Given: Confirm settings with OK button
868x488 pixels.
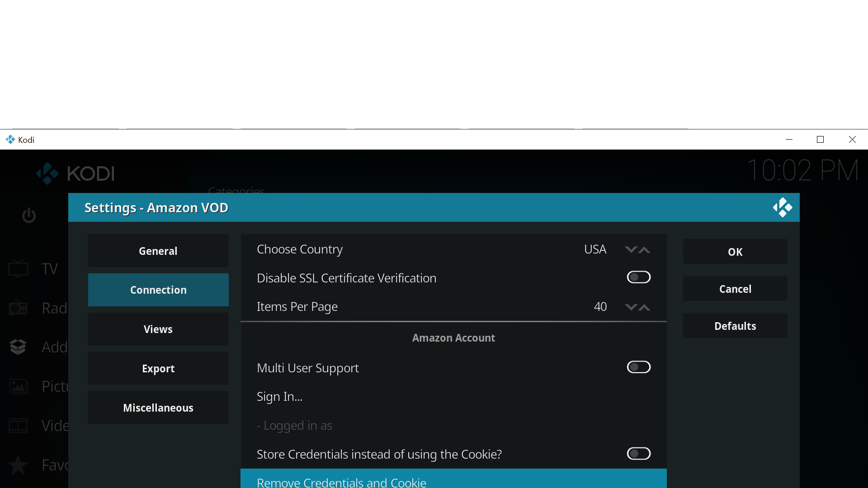Looking at the screenshot, I should click(735, 252).
